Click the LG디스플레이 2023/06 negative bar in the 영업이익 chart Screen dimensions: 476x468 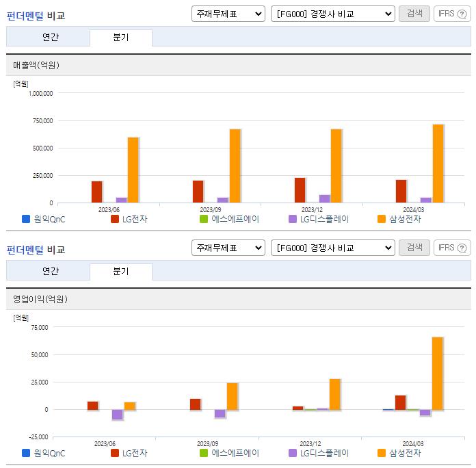coord(118,414)
